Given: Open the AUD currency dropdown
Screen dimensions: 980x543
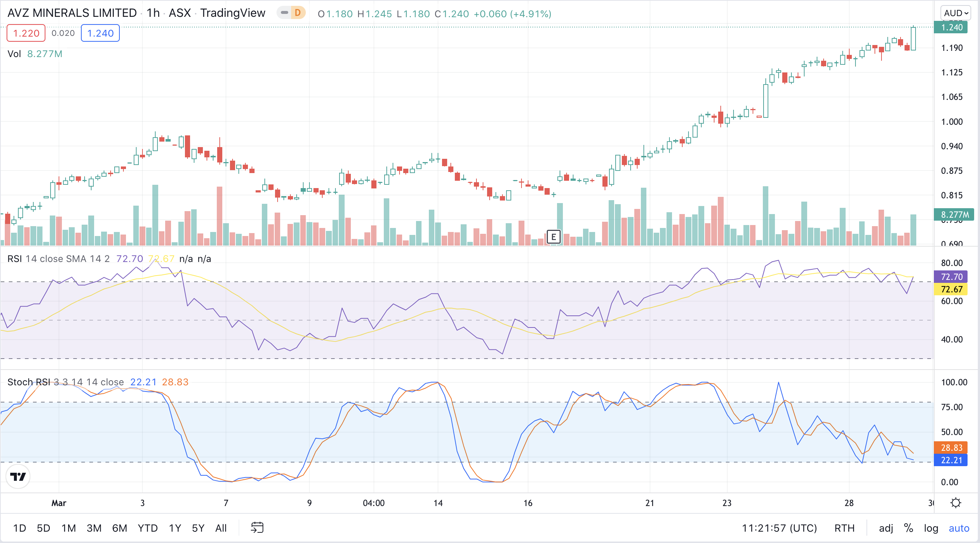Looking at the screenshot, I should point(956,13).
